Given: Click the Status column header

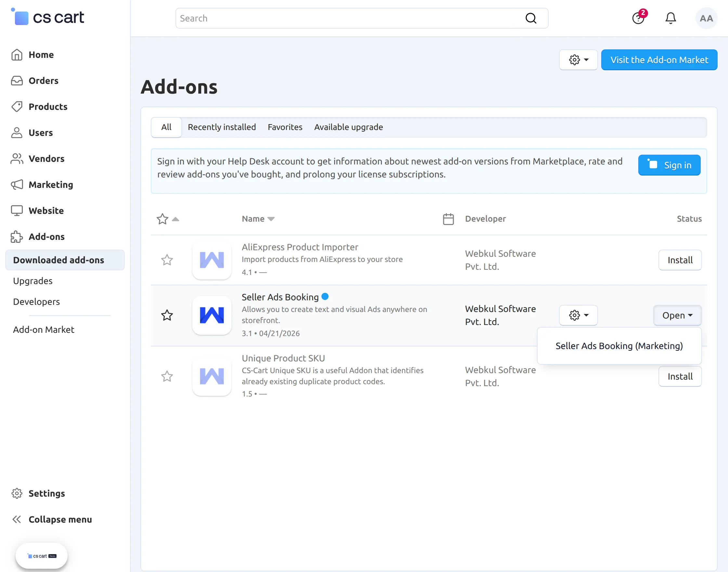Looking at the screenshot, I should point(689,219).
